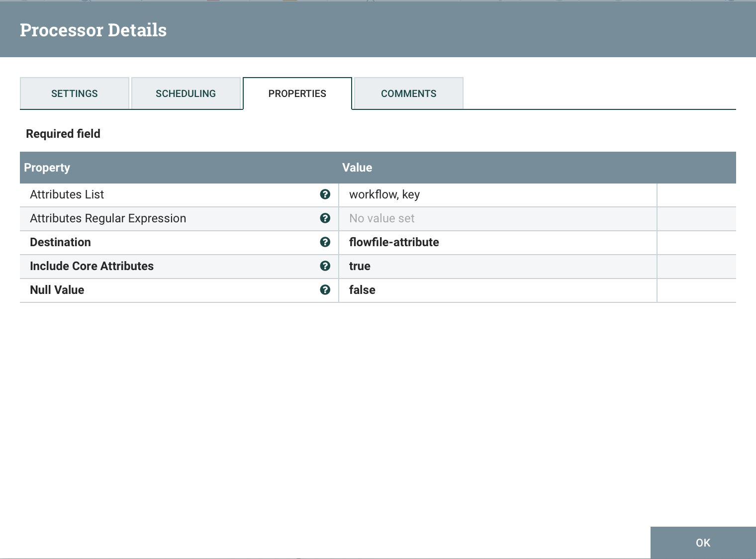Click the workflow, key value field
The width and height of the screenshot is (756, 559).
click(x=497, y=194)
